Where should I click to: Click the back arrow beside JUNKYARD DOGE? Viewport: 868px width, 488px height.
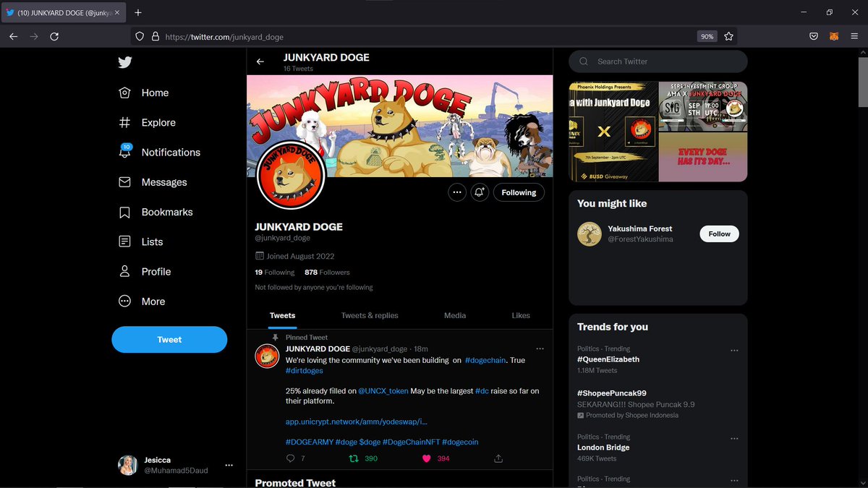(x=261, y=62)
